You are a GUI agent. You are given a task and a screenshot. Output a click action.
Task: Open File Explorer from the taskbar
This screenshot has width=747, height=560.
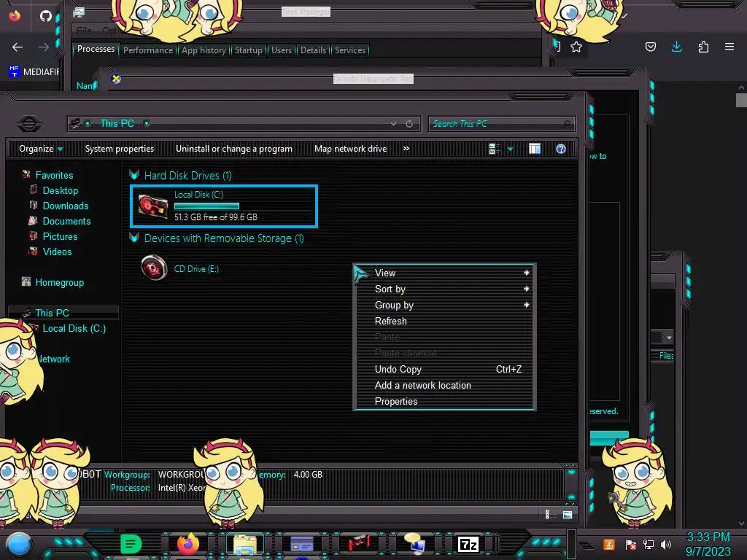coord(245,544)
